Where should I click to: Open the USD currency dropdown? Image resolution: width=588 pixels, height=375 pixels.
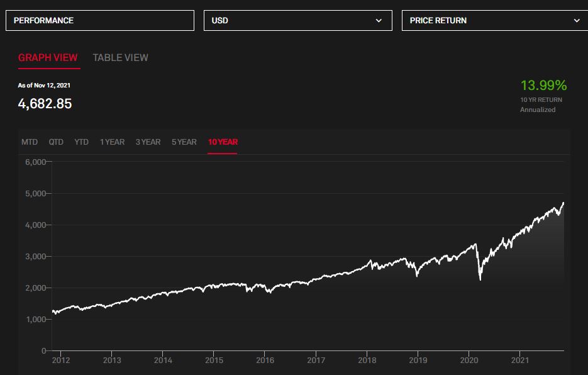(x=297, y=20)
